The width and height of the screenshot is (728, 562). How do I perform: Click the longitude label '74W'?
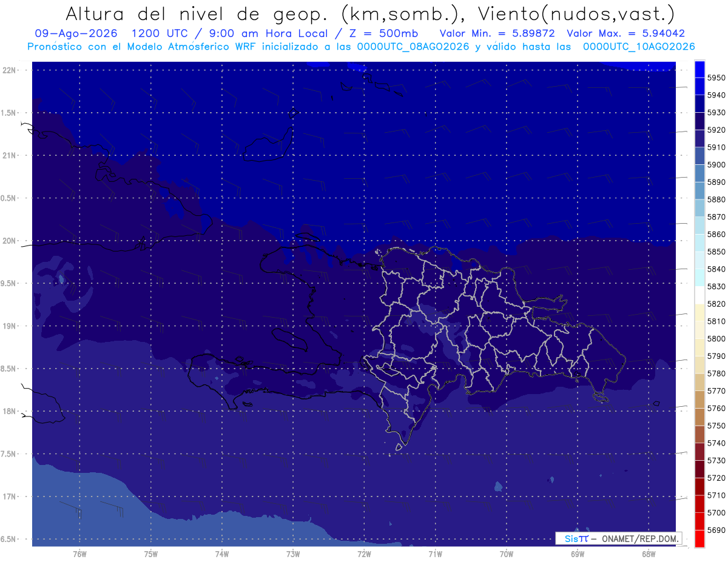click(x=222, y=554)
